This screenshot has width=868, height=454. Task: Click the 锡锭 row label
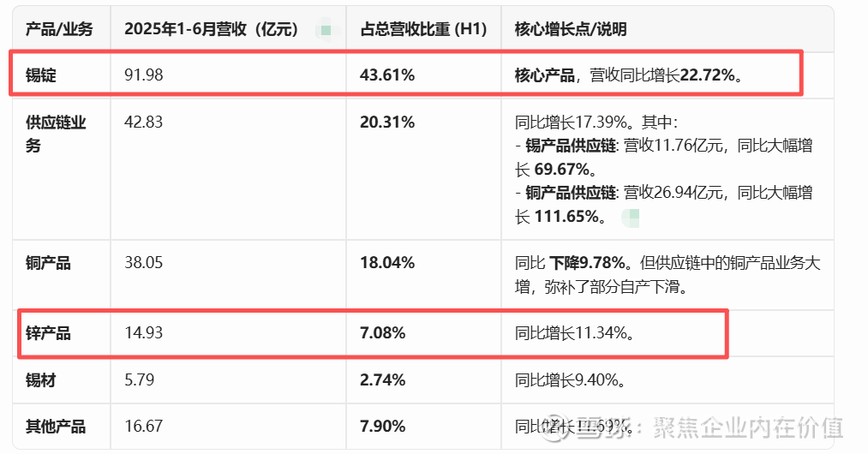[41, 75]
